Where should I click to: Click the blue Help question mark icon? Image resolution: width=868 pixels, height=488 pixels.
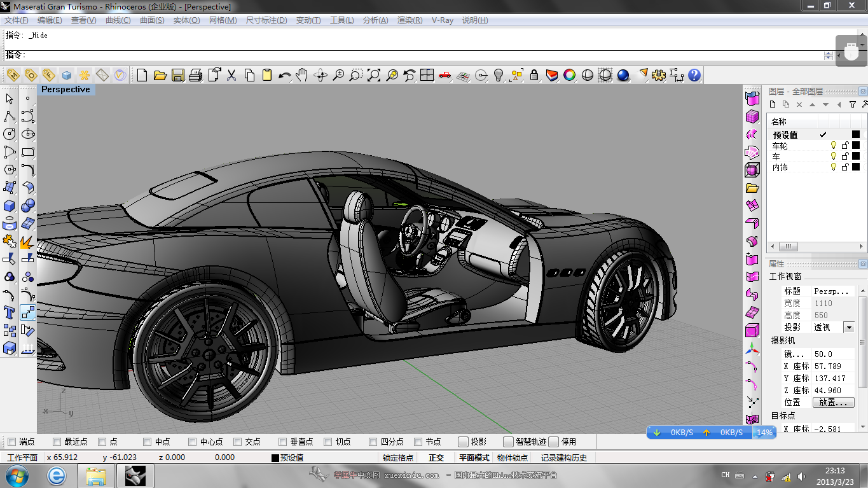(x=694, y=75)
